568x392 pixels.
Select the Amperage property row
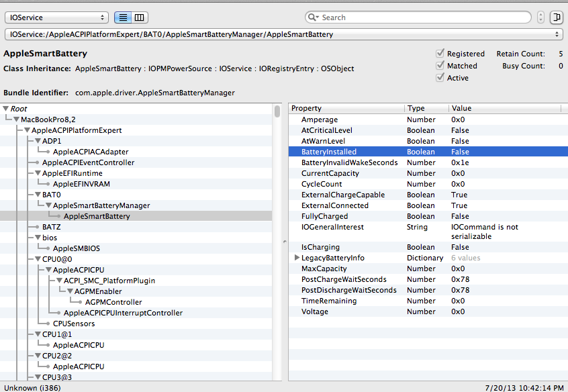428,119
